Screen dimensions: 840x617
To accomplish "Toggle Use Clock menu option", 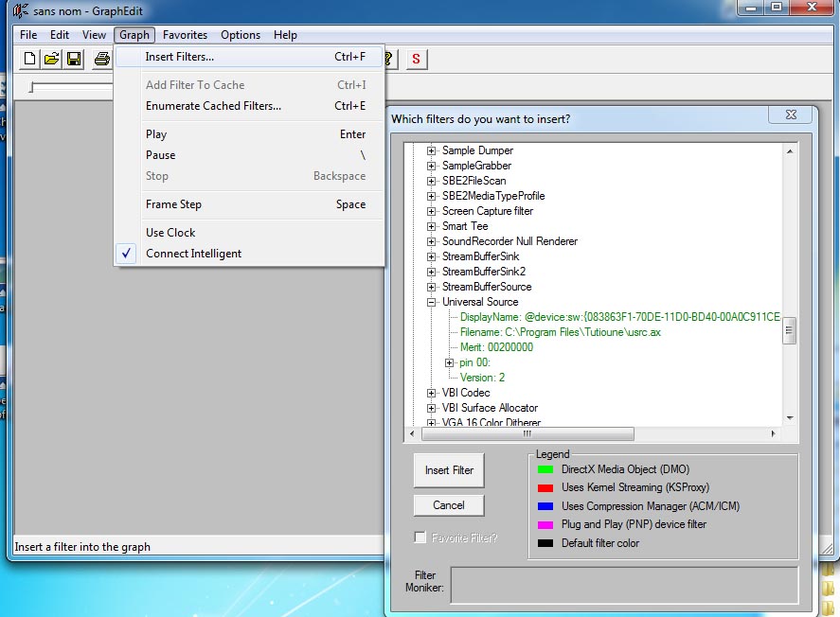I will [249, 233].
